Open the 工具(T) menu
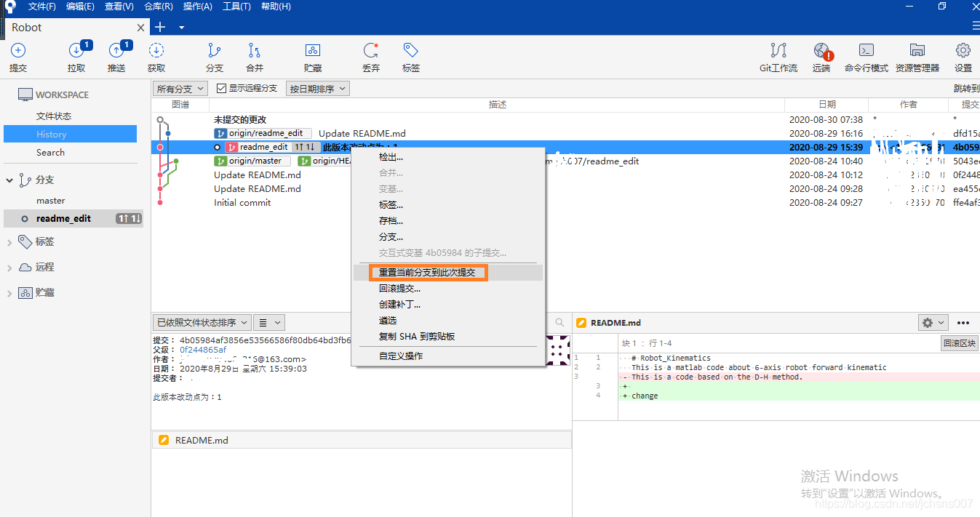 pyautogui.click(x=236, y=7)
